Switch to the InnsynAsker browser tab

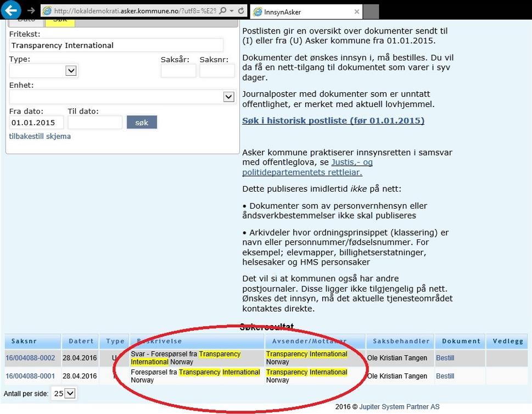(306, 12)
